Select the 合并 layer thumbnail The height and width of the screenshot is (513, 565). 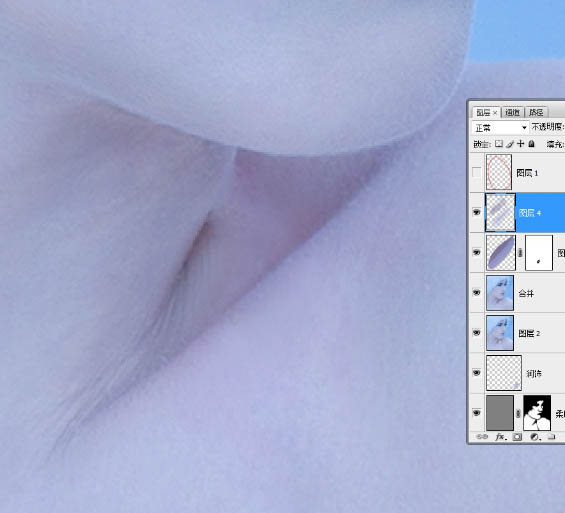tap(500, 293)
